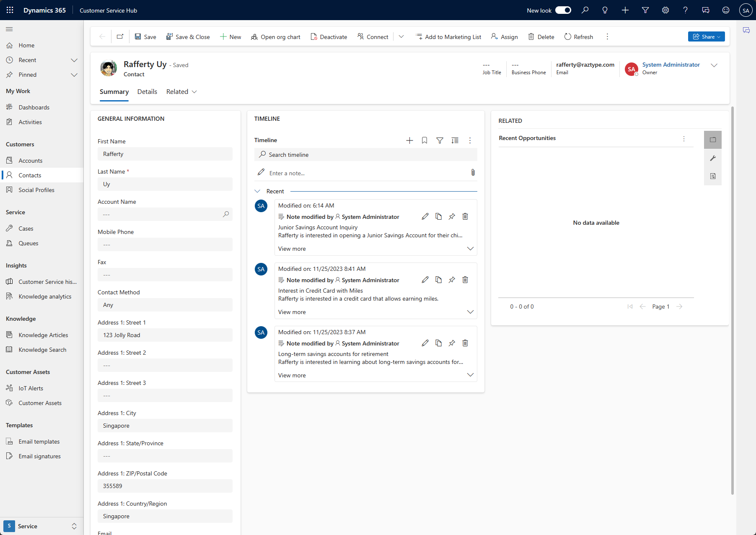Click Save & Close in the toolbar
The width and height of the screenshot is (756, 535).
point(188,36)
